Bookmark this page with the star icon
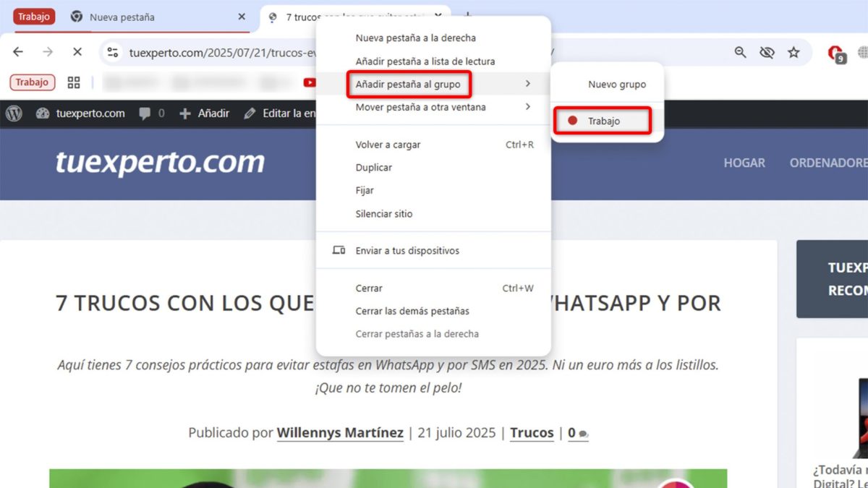 click(793, 52)
